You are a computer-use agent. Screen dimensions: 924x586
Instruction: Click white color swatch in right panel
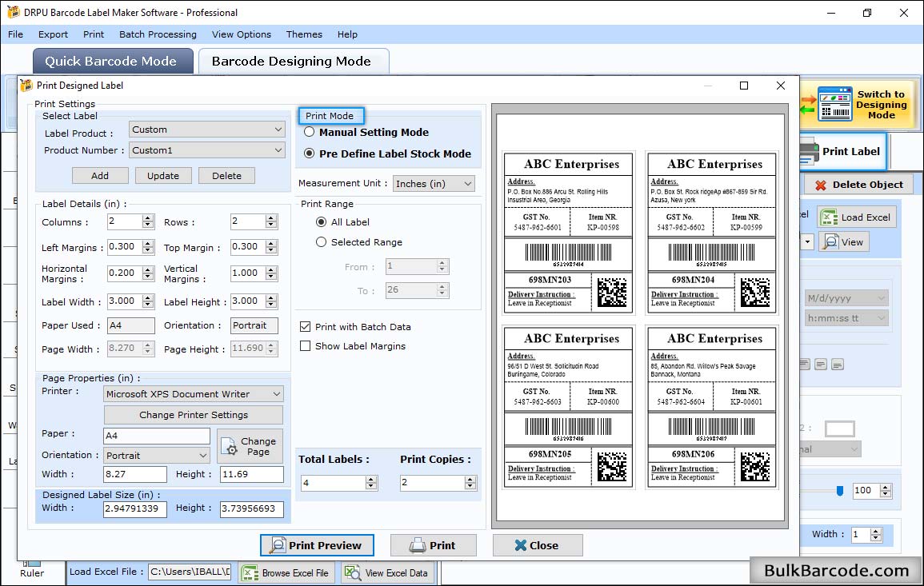pyautogui.click(x=840, y=429)
